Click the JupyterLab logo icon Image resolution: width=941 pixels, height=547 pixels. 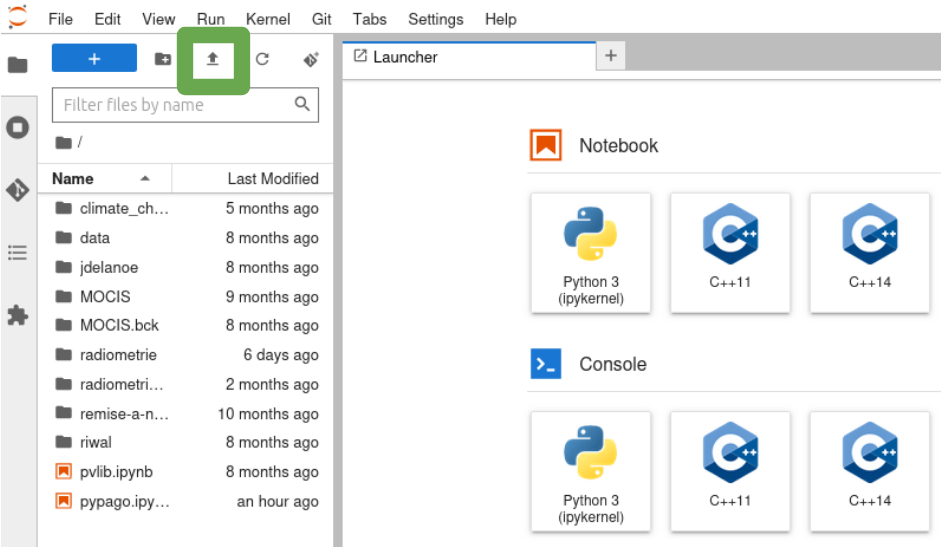click(17, 16)
